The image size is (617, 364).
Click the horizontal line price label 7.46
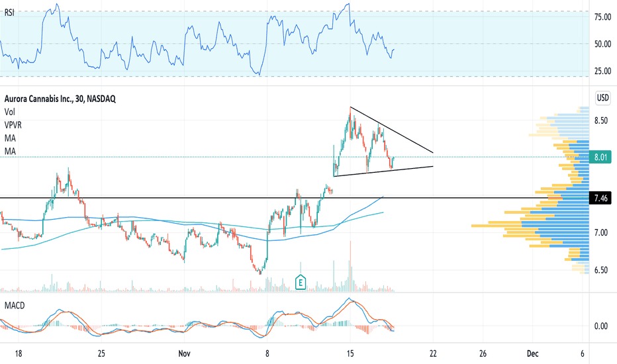point(600,198)
